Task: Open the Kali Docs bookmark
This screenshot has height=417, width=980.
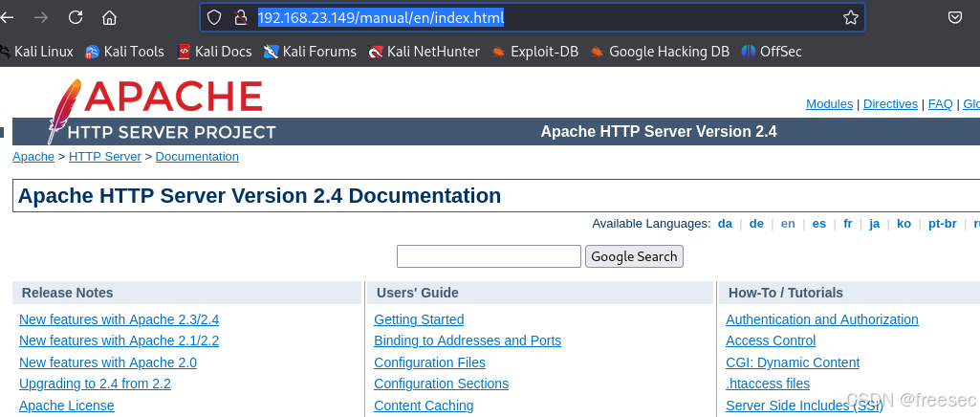Action: pos(214,52)
